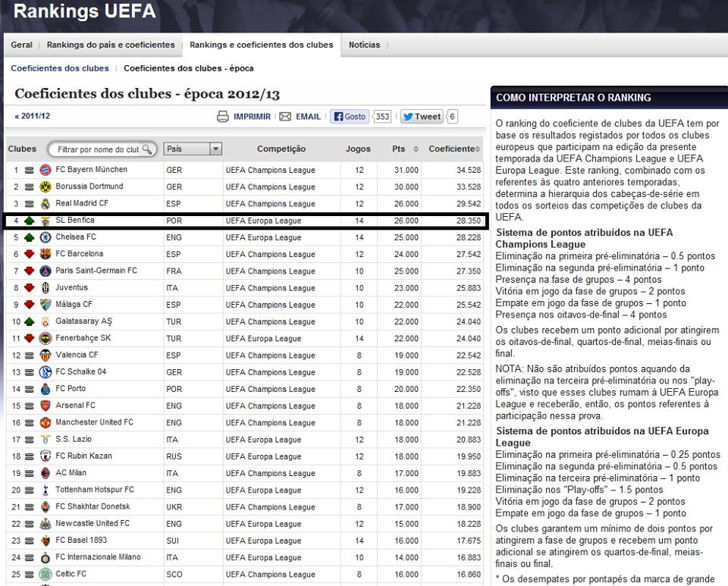Screen dimensions: 728x586
Task: Click the FC Porto crest icon
Action: click(45, 389)
